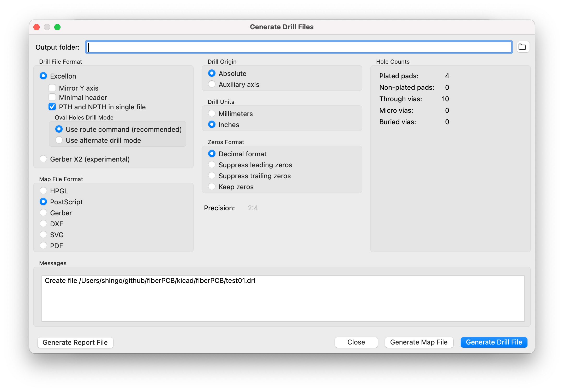Image resolution: width=564 pixels, height=392 pixels.
Task: Choose Use alternate drill mode
Action: pos(59,140)
